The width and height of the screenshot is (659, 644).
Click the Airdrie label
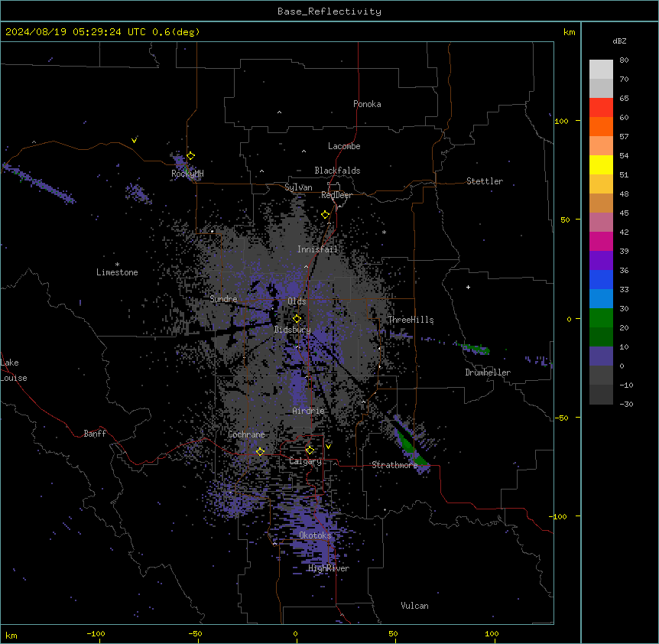click(x=308, y=411)
